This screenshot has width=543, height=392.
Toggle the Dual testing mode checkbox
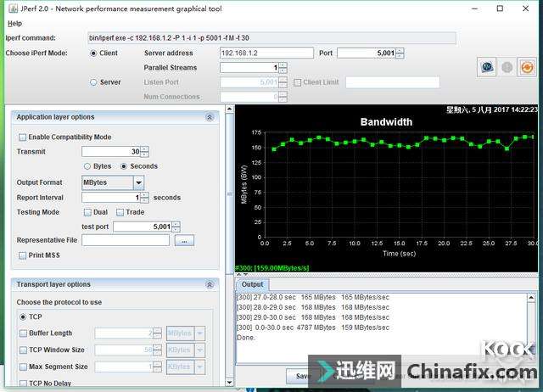coord(87,212)
